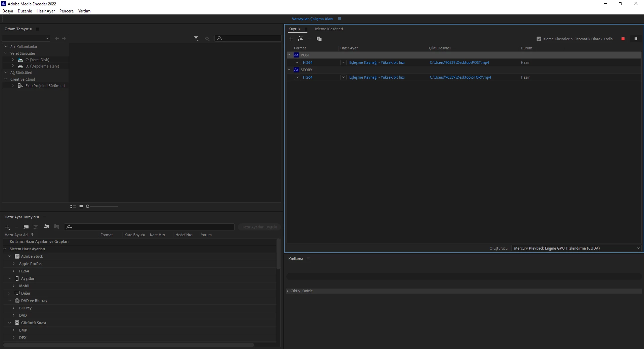The height and width of the screenshot is (349, 644).
Task: Open the path dropdown in Ortam Tarayıcısı
Action: point(26,38)
